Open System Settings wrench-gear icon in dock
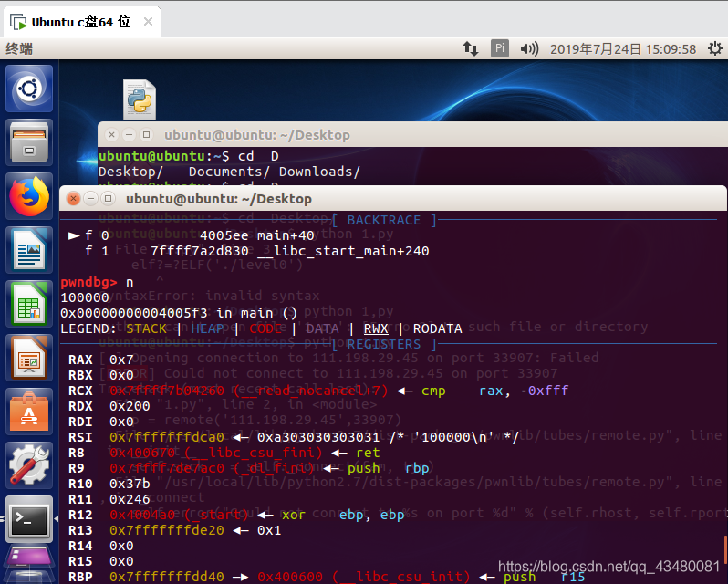This screenshot has width=728, height=584. (29, 465)
